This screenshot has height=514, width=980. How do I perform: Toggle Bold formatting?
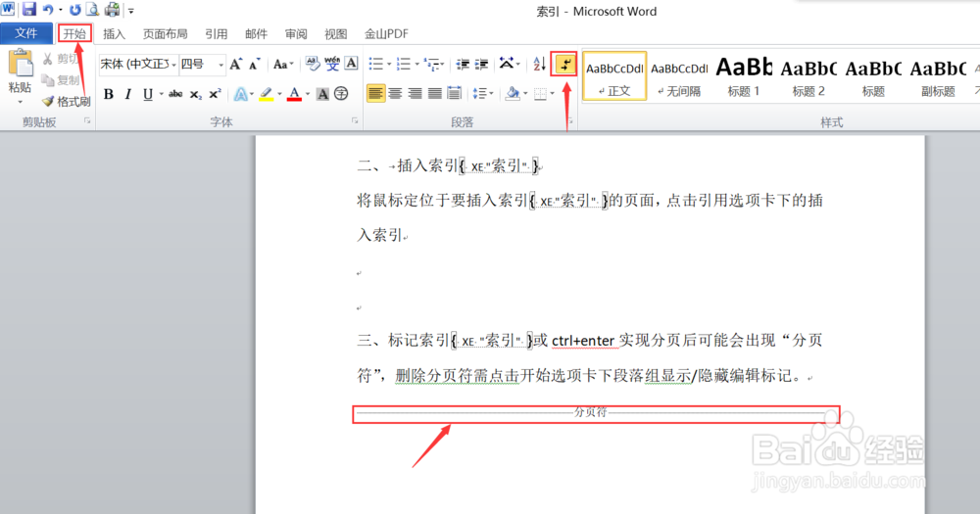109,94
